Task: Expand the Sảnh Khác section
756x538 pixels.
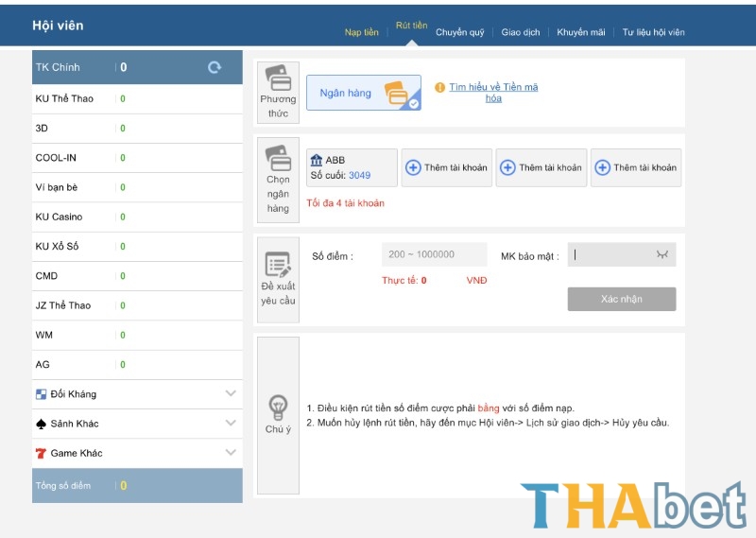Action: [231, 423]
